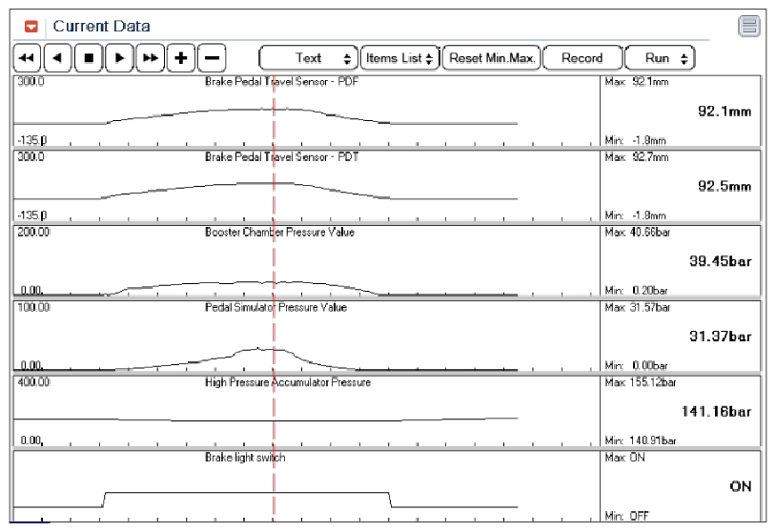The height and width of the screenshot is (532, 776).
Task: Select Booster Chamber Pressure Value label
Action: click(x=279, y=232)
